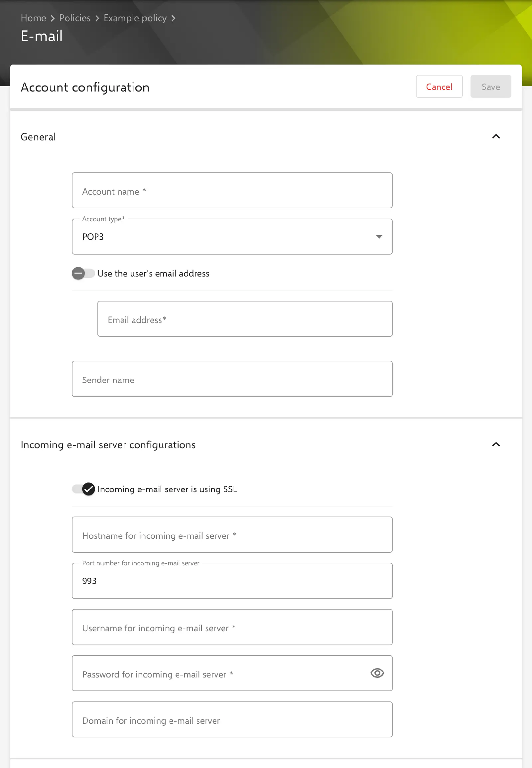Screen dimensions: 532x768
Task: Click the Cancel button
Action: (439, 87)
